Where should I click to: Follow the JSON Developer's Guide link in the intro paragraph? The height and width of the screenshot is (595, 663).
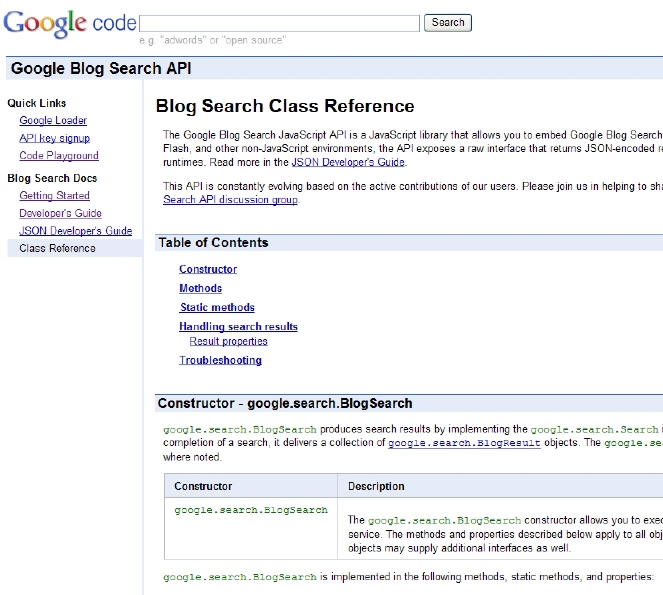348,162
